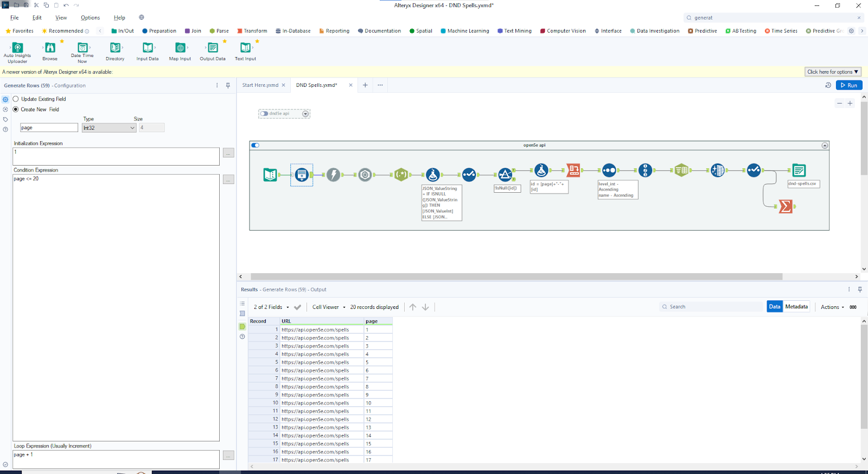Switch results view to Data
868x474 pixels.
click(775, 307)
